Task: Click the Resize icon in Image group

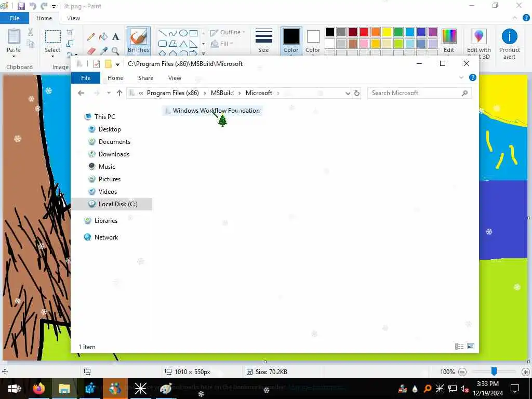Action: click(x=70, y=44)
